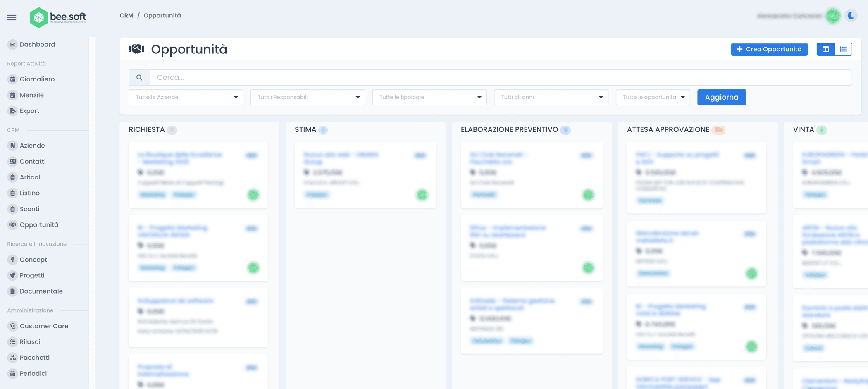Open the Tutti gli anni dropdown

pyautogui.click(x=551, y=97)
